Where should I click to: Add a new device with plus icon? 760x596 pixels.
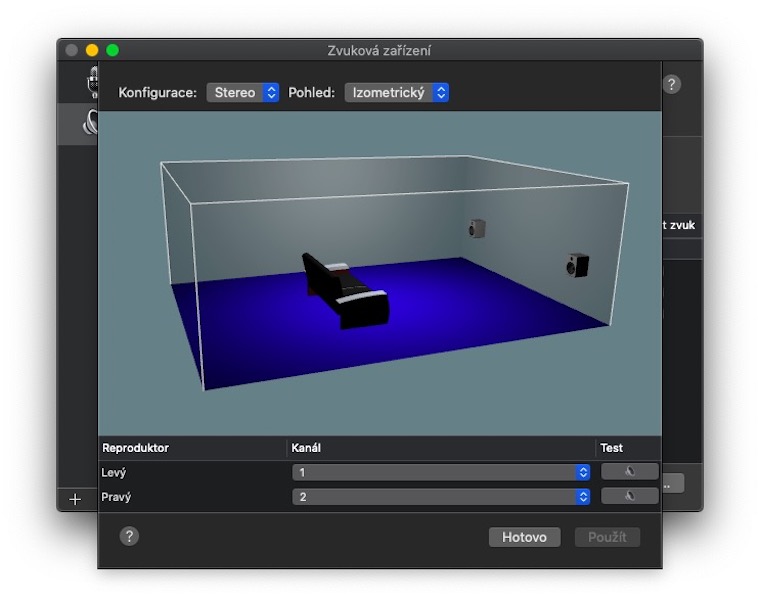pos(75,499)
